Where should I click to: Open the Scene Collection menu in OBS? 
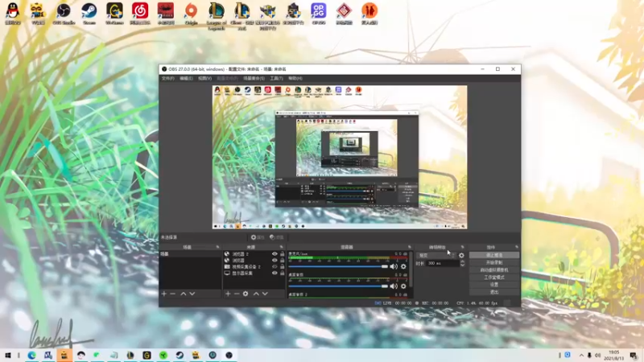click(x=254, y=78)
